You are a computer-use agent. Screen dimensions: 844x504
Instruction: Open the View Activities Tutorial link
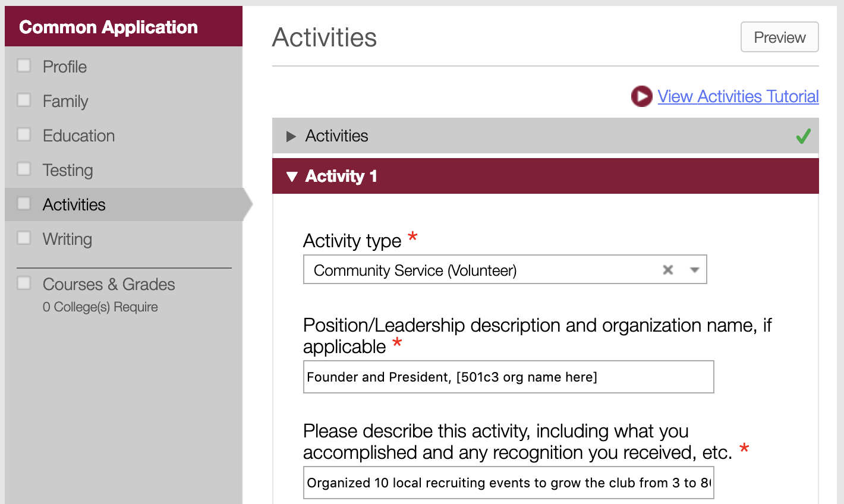[x=738, y=96]
